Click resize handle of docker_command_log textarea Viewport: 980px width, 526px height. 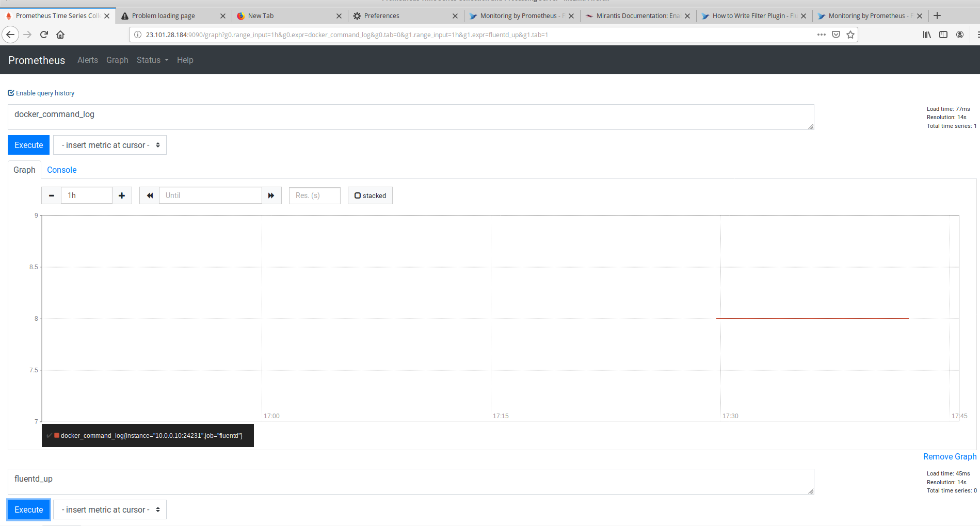811,126
